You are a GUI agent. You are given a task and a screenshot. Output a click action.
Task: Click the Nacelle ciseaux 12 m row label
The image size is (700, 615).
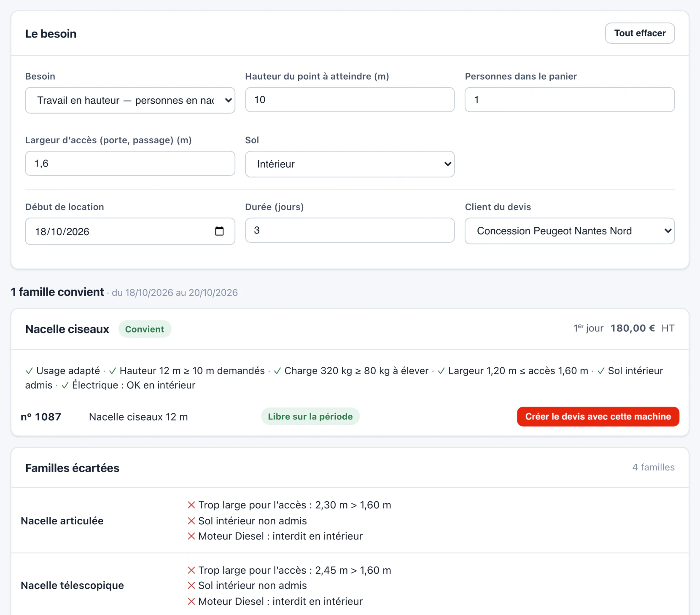(138, 417)
